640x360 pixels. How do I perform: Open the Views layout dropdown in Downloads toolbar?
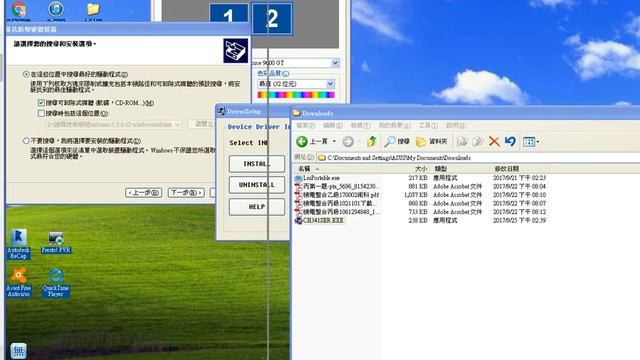[x=531, y=142]
